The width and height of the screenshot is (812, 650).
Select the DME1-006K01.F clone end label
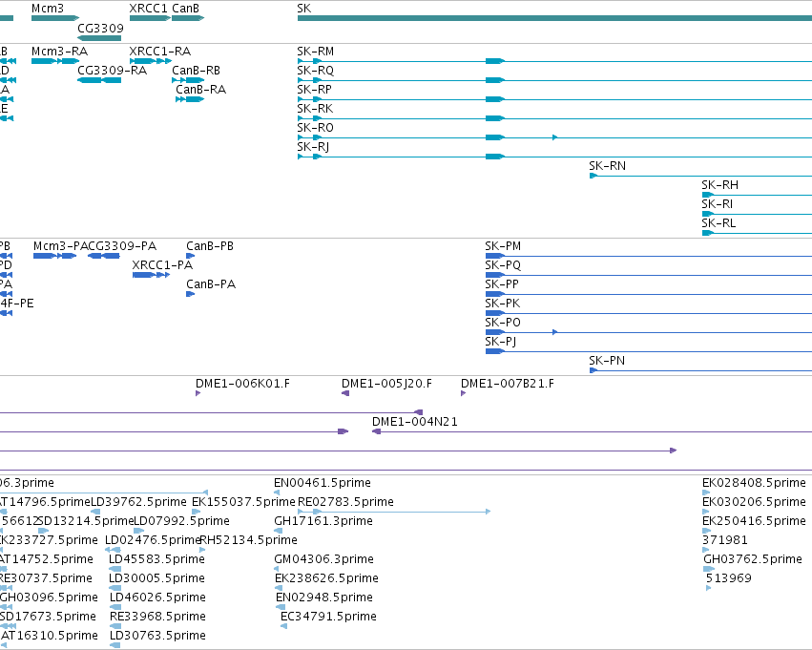tap(242, 384)
